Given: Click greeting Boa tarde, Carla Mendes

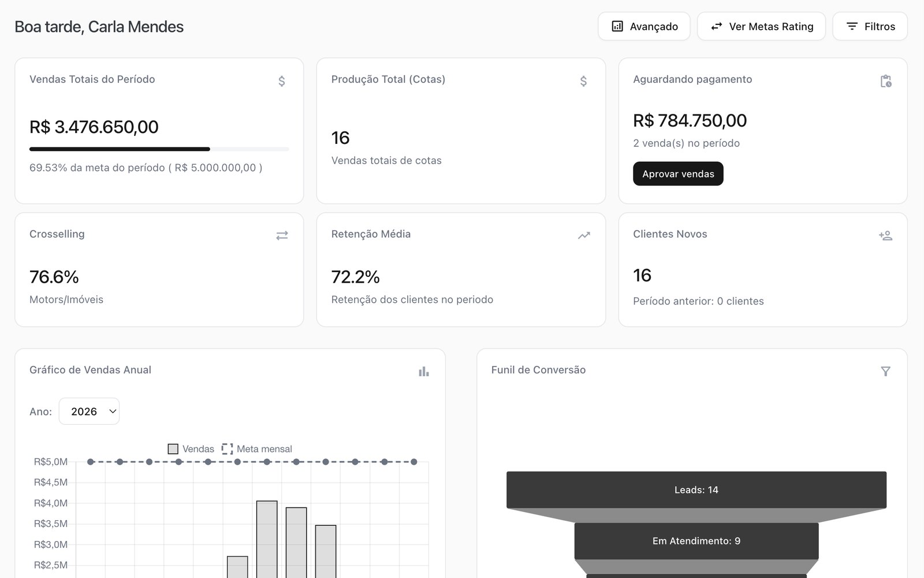Looking at the screenshot, I should 99,27.
